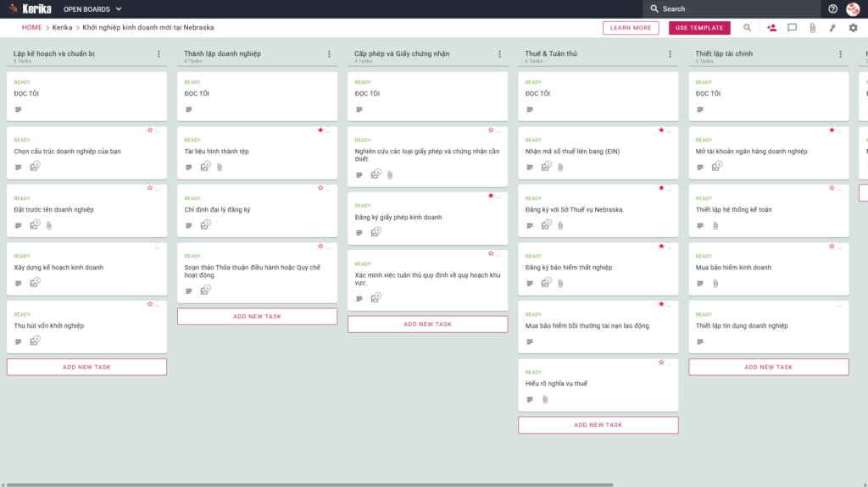
Task: Open column menu for Cấp phép và Giấy chứng nhận
Action: pos(500,54)
